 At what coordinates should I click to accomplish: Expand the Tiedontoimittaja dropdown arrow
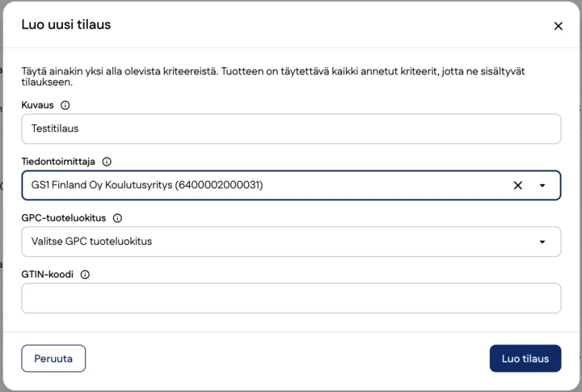542,185
